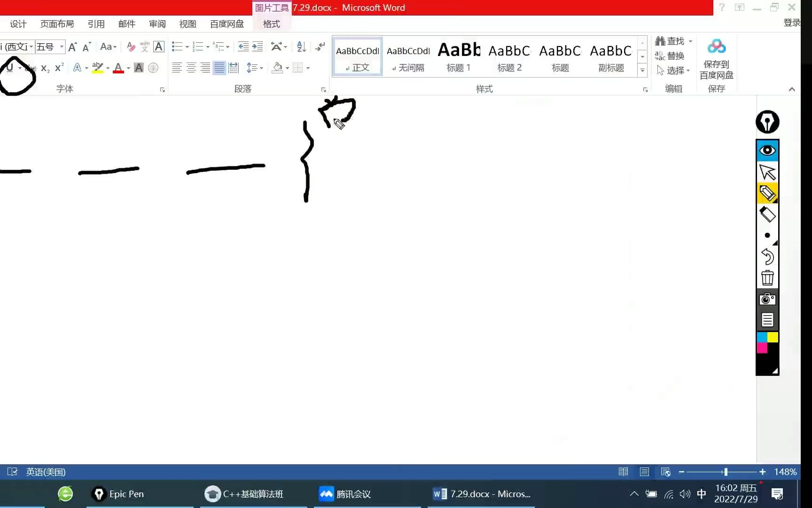
Task: Apply yellow text highlight color
Action: click(97, 68)
